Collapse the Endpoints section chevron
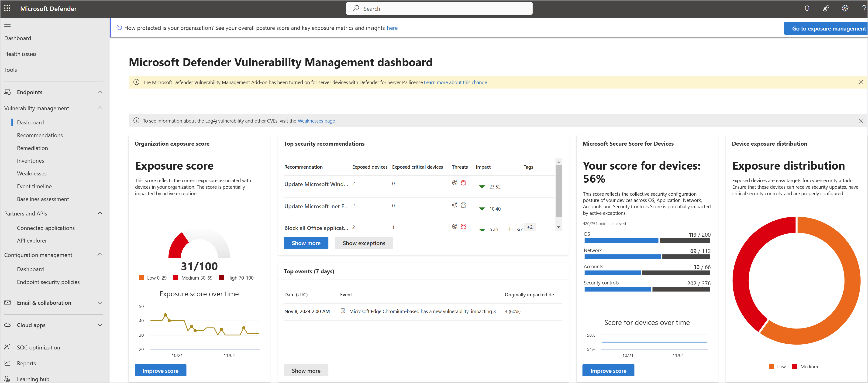This screenshot has width=868, height=383. pos(100,92)
